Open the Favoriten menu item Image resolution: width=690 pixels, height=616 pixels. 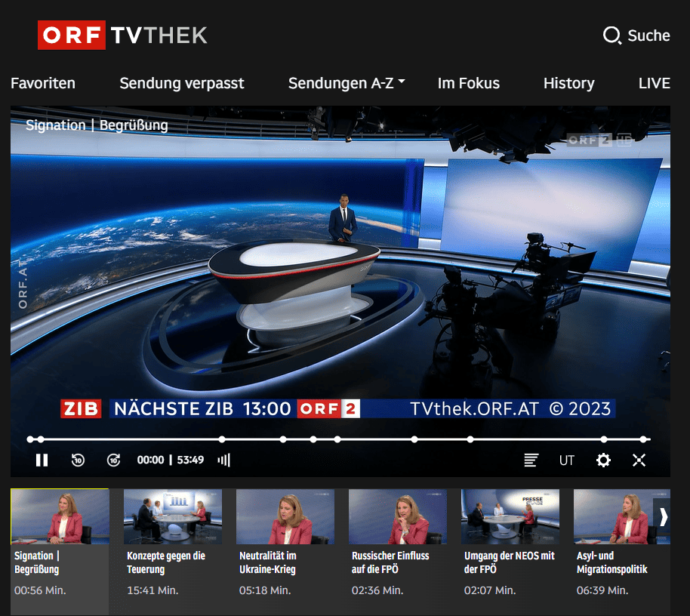43,83
